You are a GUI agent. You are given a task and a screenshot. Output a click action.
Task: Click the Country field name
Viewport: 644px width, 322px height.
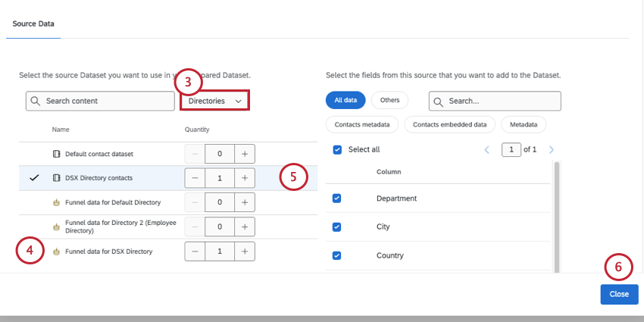coord(389,255)
